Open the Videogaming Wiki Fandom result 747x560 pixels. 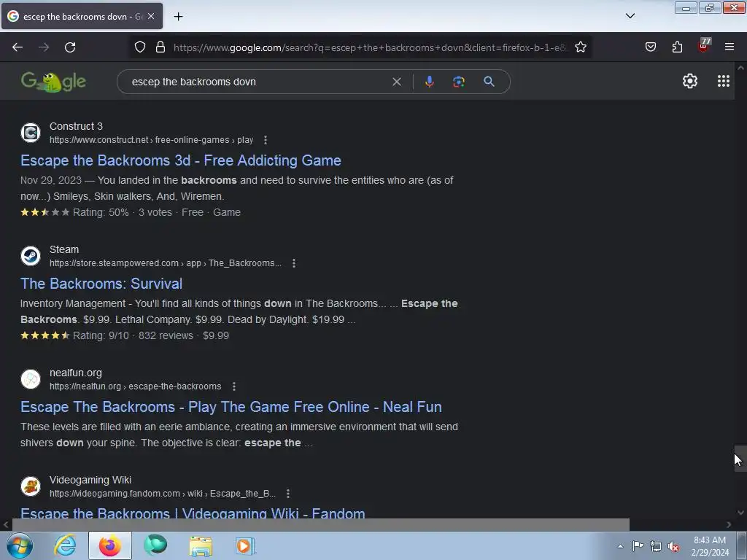coord(193,513)
